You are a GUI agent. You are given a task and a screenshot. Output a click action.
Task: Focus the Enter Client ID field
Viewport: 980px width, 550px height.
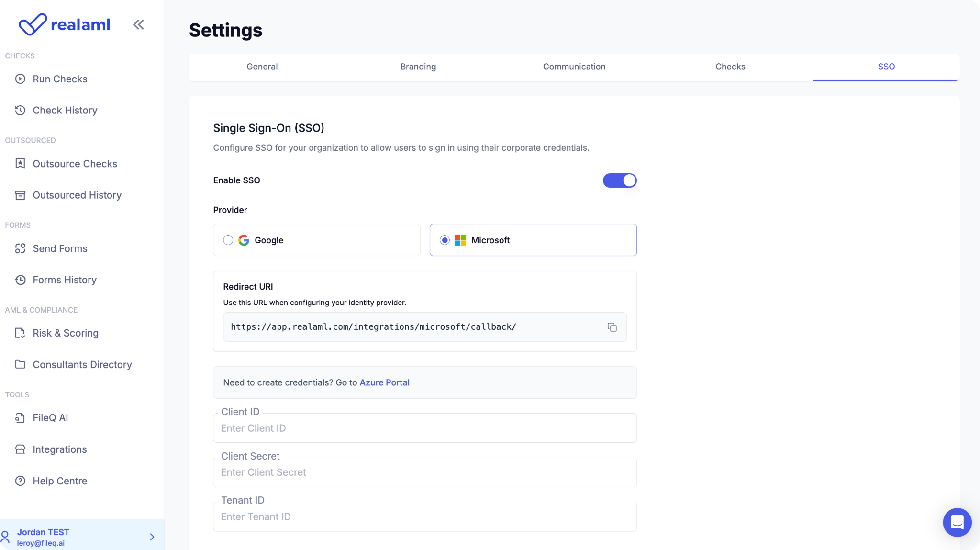424,428
